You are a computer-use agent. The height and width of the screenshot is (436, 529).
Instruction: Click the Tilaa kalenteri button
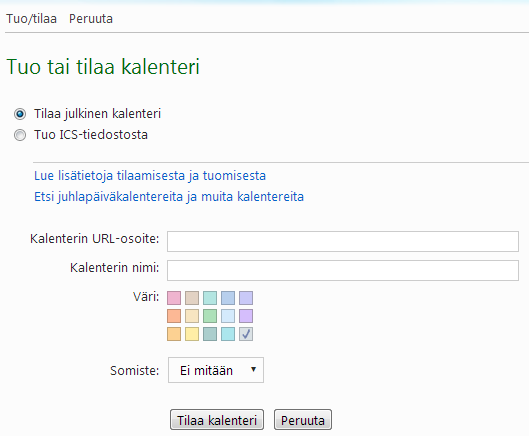(x=217, y=420)
